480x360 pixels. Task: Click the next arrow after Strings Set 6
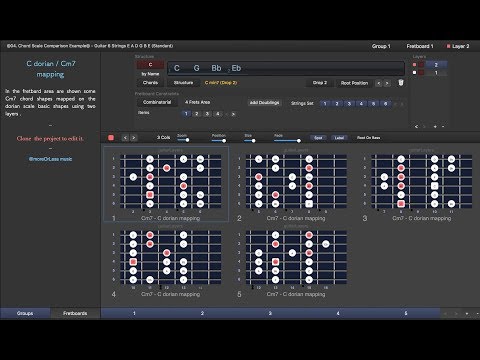(x=402, y=104)
